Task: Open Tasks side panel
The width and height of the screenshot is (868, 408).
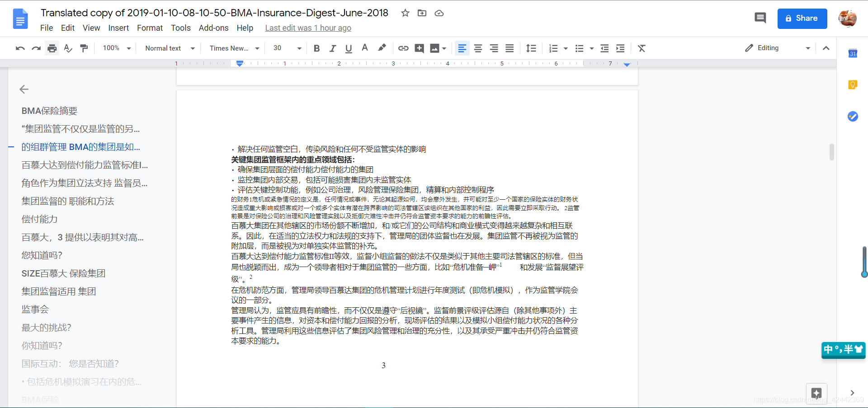Action: tap(853, 117)
